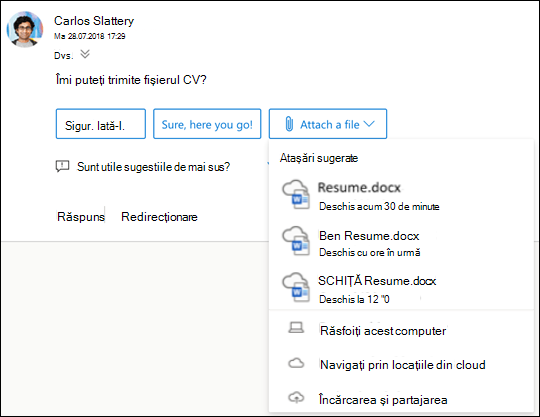Open 'Sunt utile sugestiile de mai sus?' feedback
The width and height of the screenshot is (540, 417).
(x=153, y=167)
